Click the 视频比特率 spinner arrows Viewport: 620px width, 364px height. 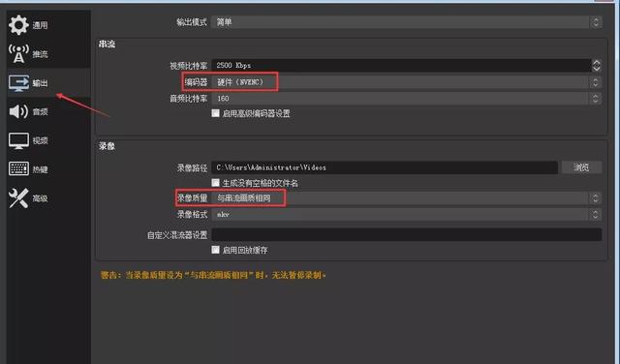[x=597, y=65]
